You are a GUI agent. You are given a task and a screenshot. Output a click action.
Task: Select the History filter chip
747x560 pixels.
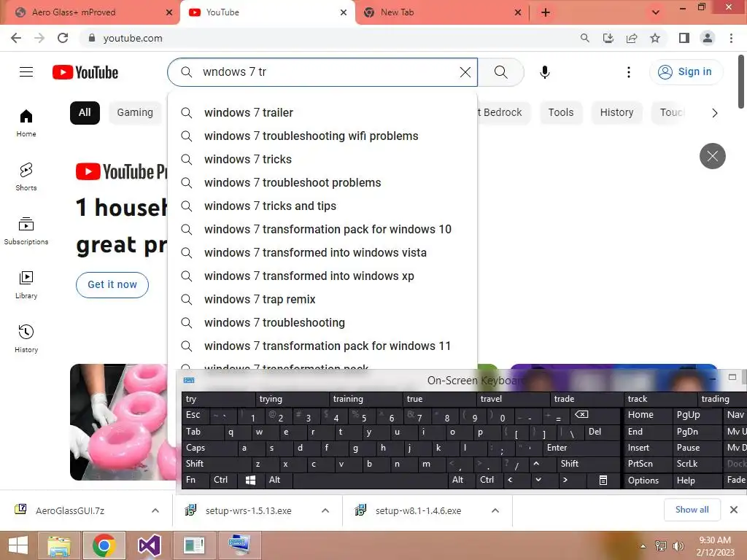click(616, 113)
